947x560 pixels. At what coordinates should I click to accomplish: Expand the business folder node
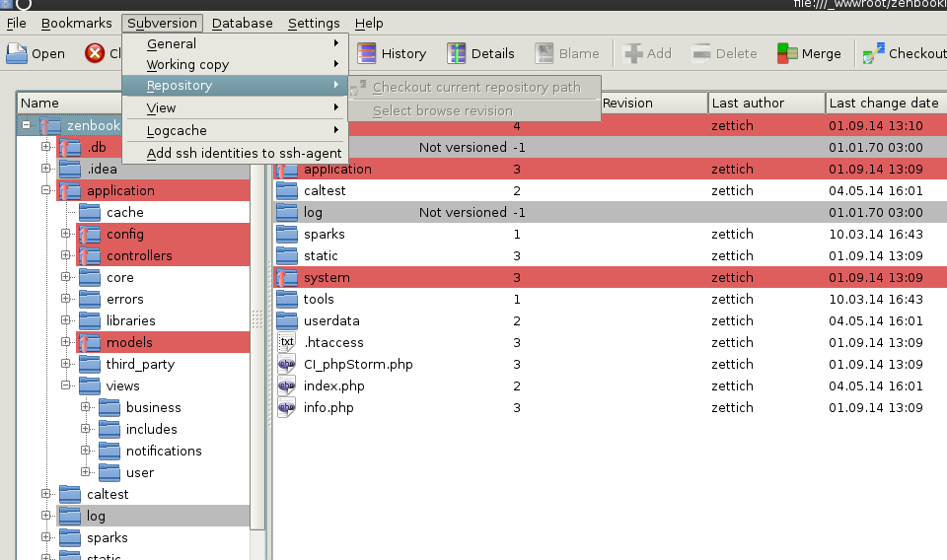click(x=86, y=407)
